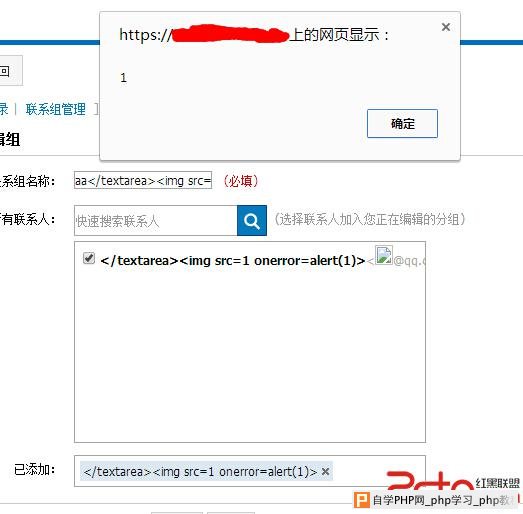Image resolution: width=523 pixels, height=514 pixels.
Task: Remove the added contact tag with X
Action: point(326,471)
